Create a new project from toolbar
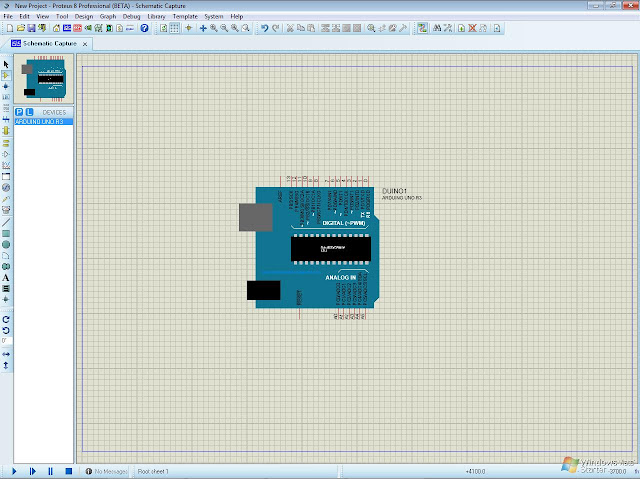The width and height of the screenshot is (640, 479). (10, 28)
